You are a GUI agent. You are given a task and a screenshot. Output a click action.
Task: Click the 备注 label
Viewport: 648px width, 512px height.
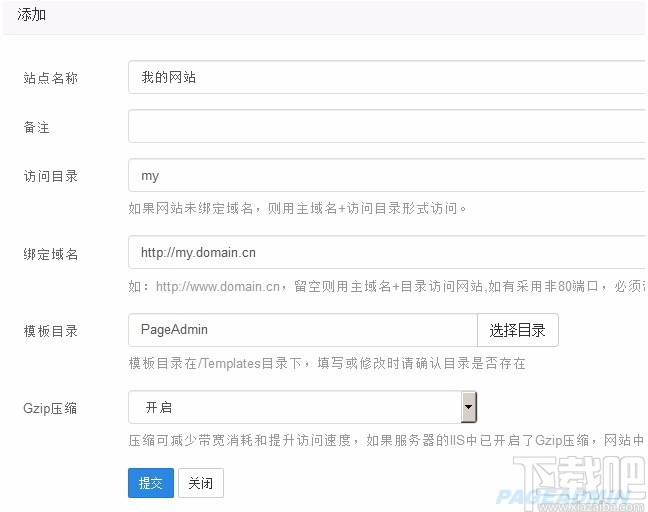tap(36, 127)
